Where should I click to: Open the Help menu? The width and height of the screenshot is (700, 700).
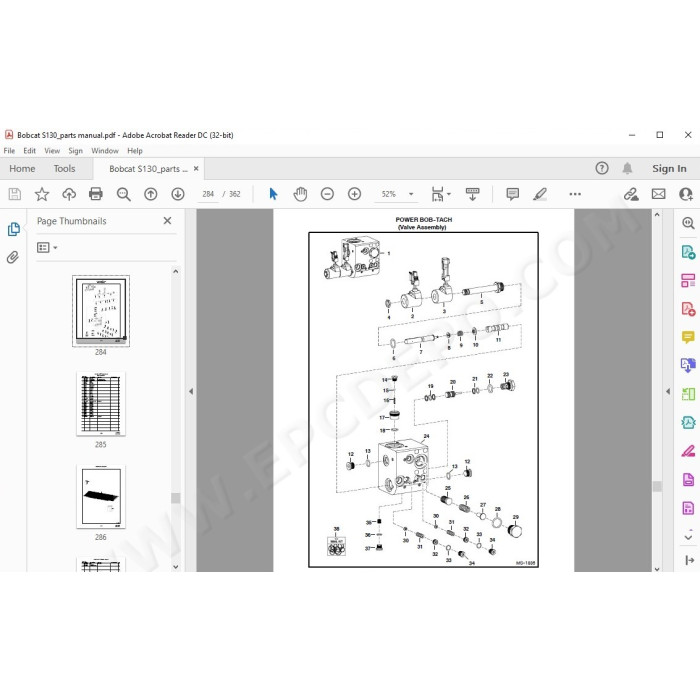coord(135,151)
